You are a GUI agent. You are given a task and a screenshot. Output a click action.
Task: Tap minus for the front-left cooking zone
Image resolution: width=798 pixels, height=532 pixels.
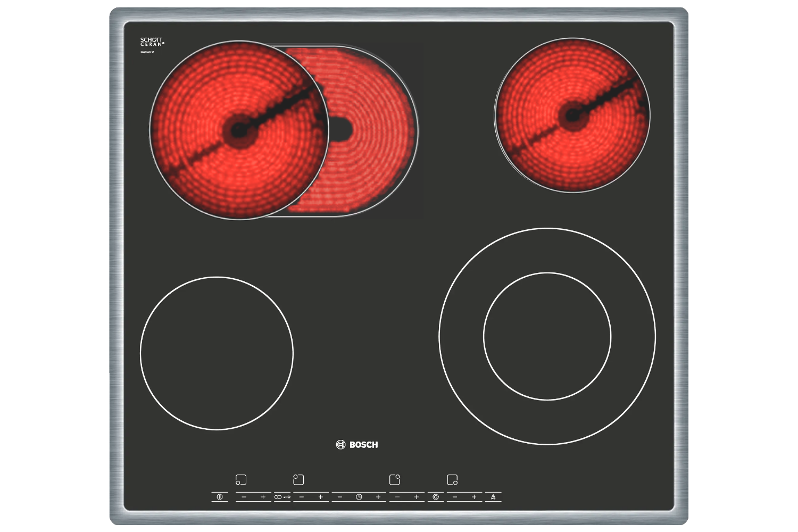tap(244, 497)
